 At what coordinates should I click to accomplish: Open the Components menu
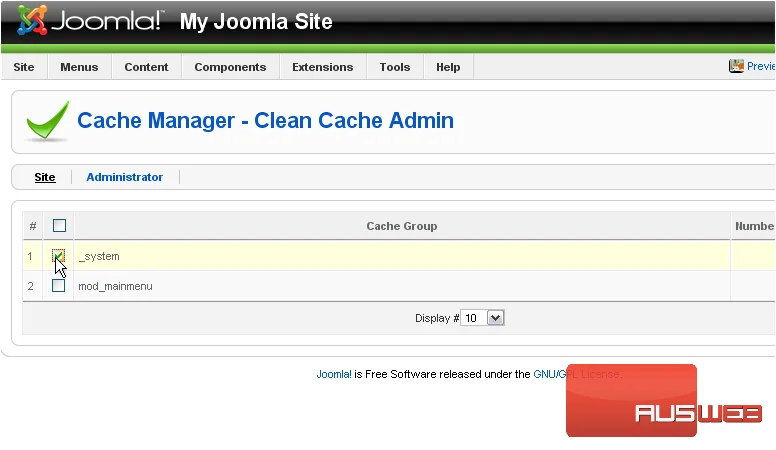click(230, 67)
